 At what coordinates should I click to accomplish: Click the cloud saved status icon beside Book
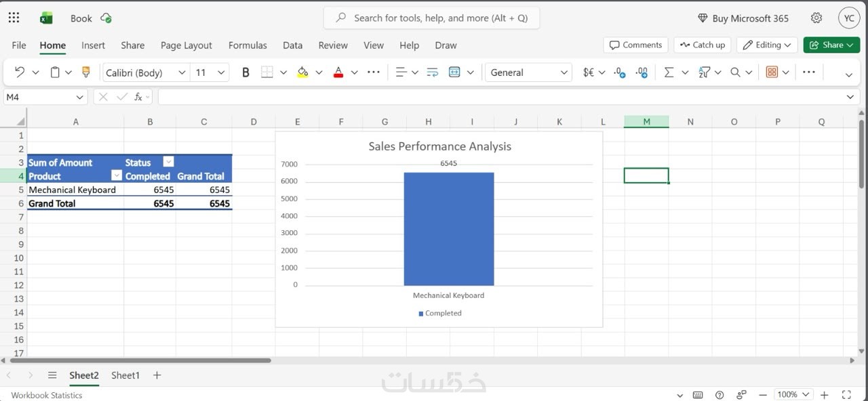(x=106, y=18)
